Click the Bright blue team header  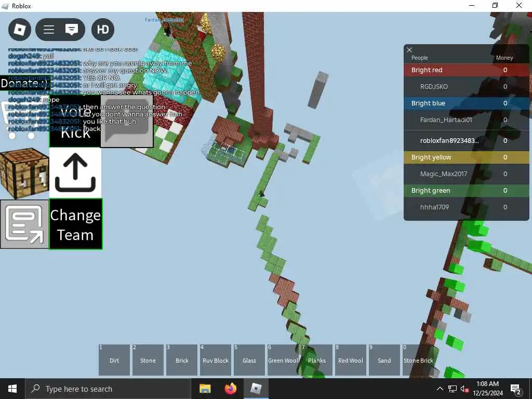(x=467, y=103)
